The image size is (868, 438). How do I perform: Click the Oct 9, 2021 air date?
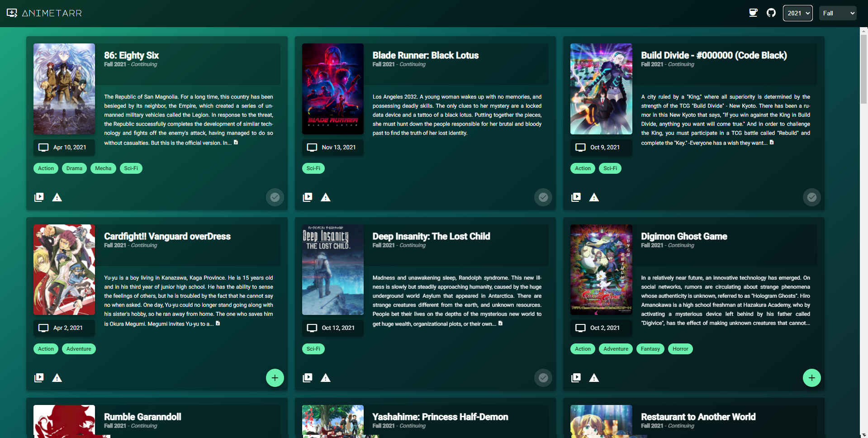pyautogui.click(x=605, y=148)
